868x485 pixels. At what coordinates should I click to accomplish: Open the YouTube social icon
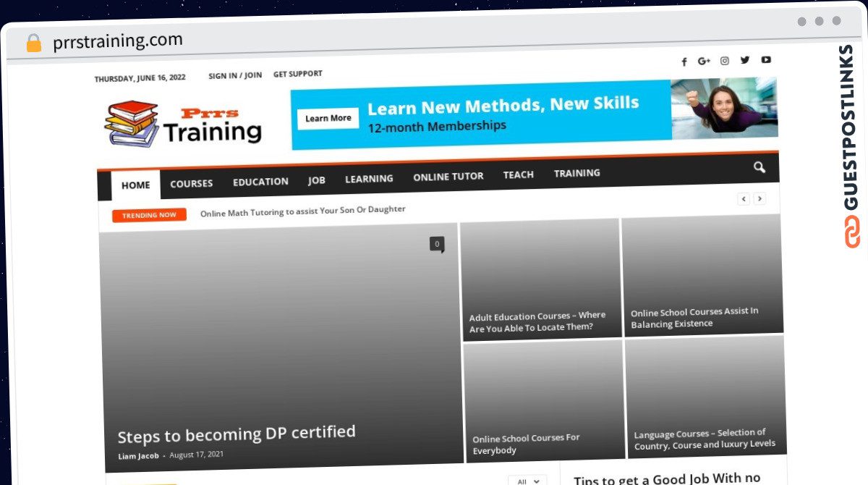click(766, 59)
